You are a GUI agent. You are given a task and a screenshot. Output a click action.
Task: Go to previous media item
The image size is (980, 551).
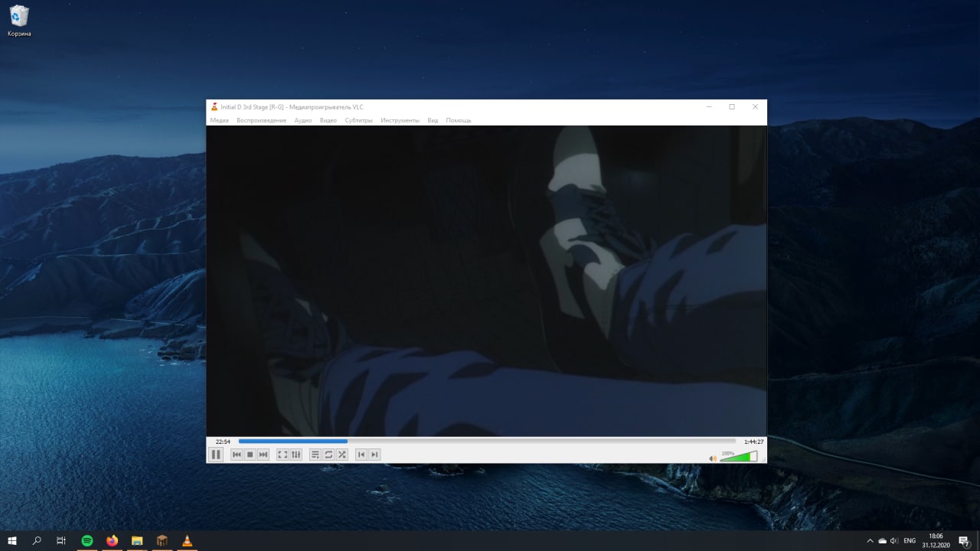[x=237, y=455]
